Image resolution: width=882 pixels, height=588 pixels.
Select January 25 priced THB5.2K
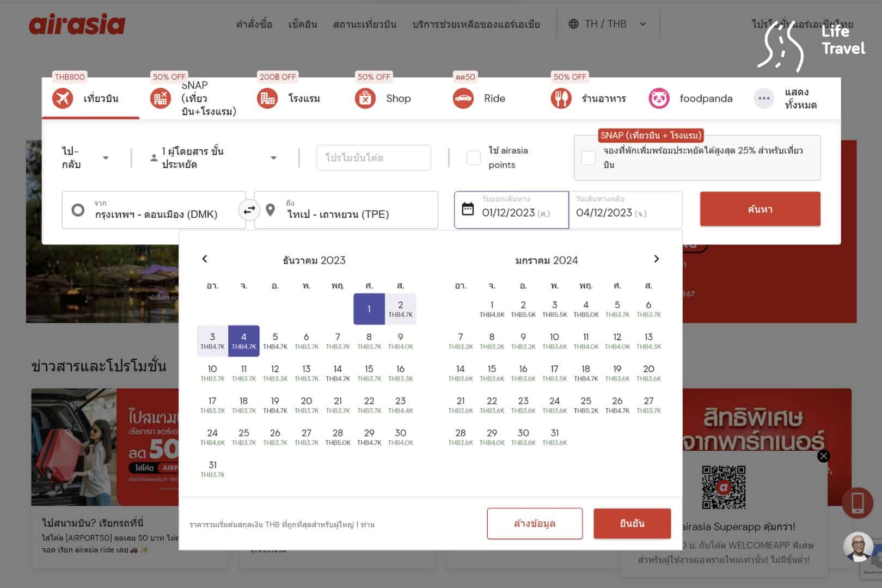(586, 405)
